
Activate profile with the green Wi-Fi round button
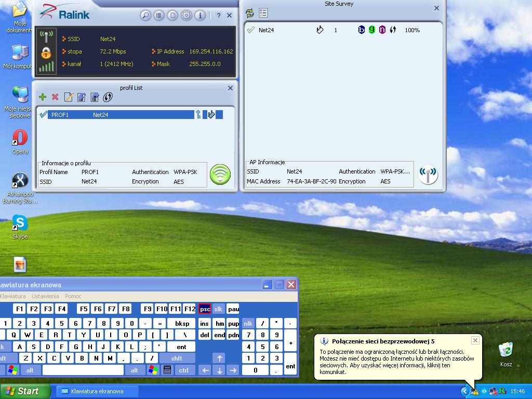tap(220, 175)
